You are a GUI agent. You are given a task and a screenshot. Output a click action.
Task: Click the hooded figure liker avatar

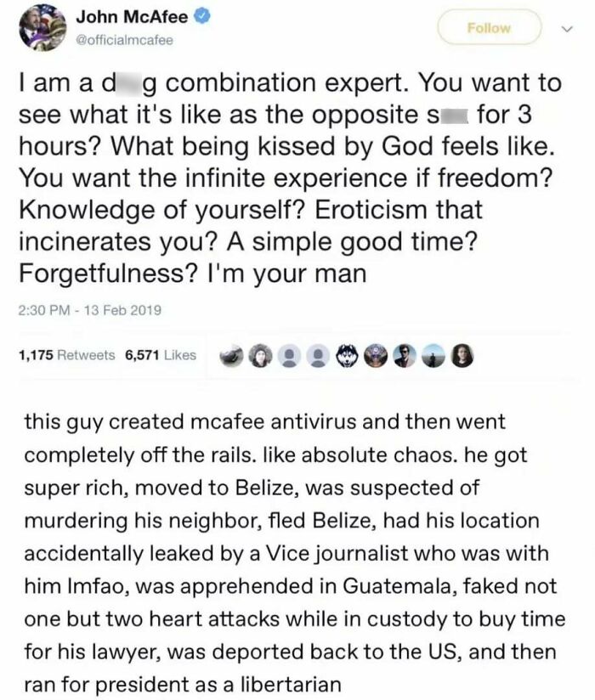260,355
